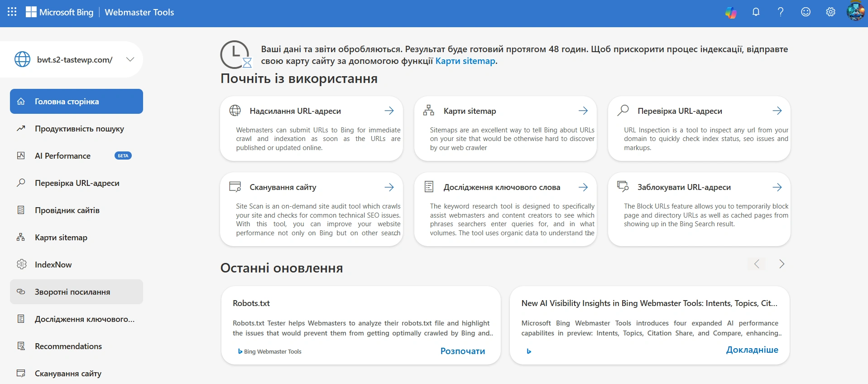
Task: Open the feedback smiley icon
Action: (x=806, y=12)
